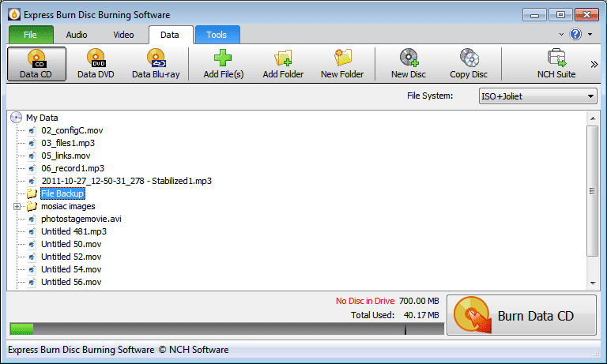
Task: Choose the Data Blu-ray option
Action: click(x=156, y=64)
